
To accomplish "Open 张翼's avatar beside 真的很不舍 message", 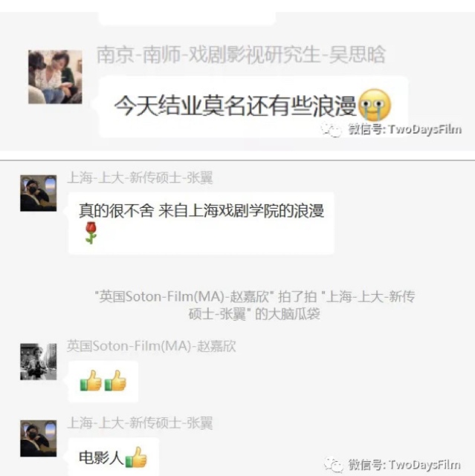I will click(x=39, y=193).
